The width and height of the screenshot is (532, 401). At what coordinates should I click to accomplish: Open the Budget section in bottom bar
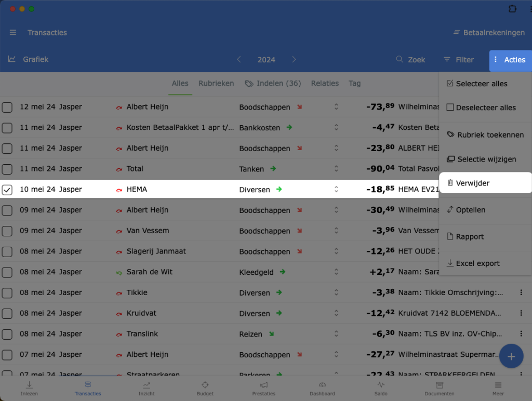coord(205,388)
